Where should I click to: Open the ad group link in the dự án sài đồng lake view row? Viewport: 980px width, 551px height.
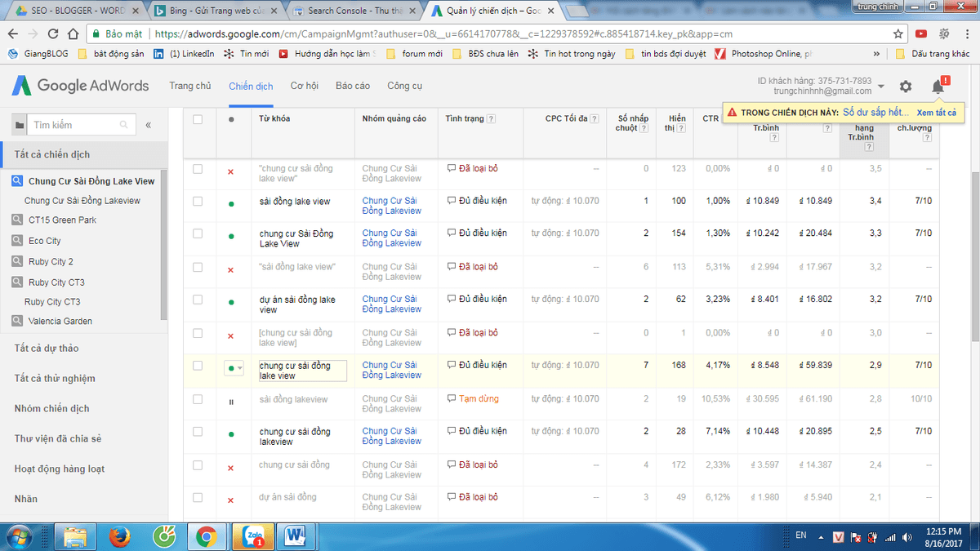[392, 304]
